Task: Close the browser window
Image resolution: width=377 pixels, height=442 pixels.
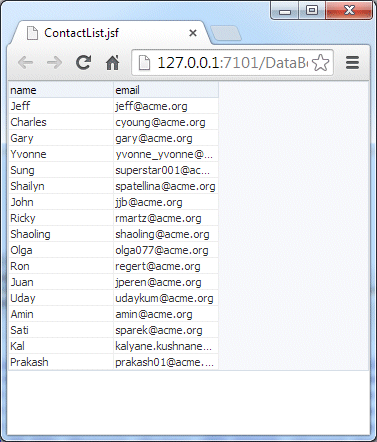Action: 349,11
